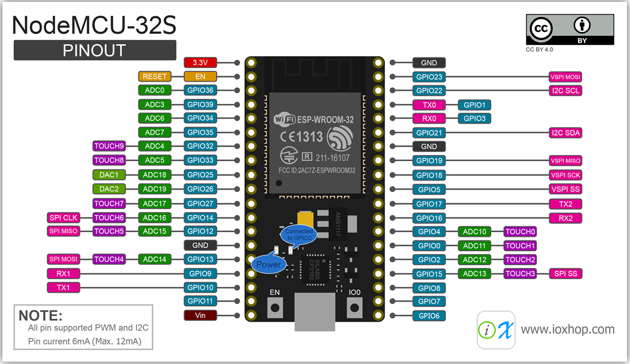This screenshot has height=364, width=630.
Task: Click the red 3.3V pin label
Action: 200,62
